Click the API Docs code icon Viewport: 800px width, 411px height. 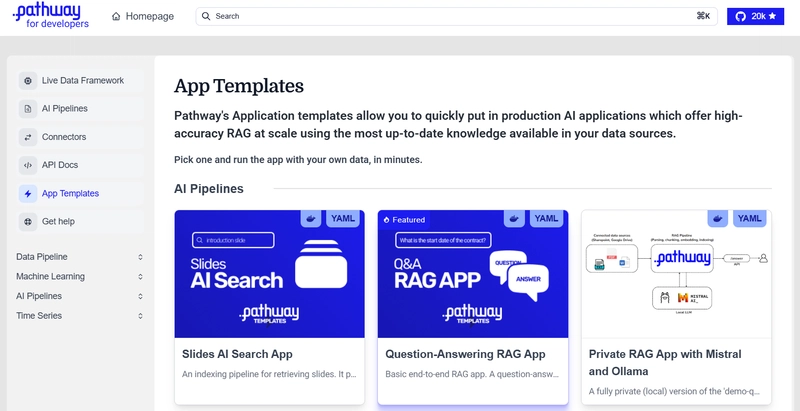[28, 165]
